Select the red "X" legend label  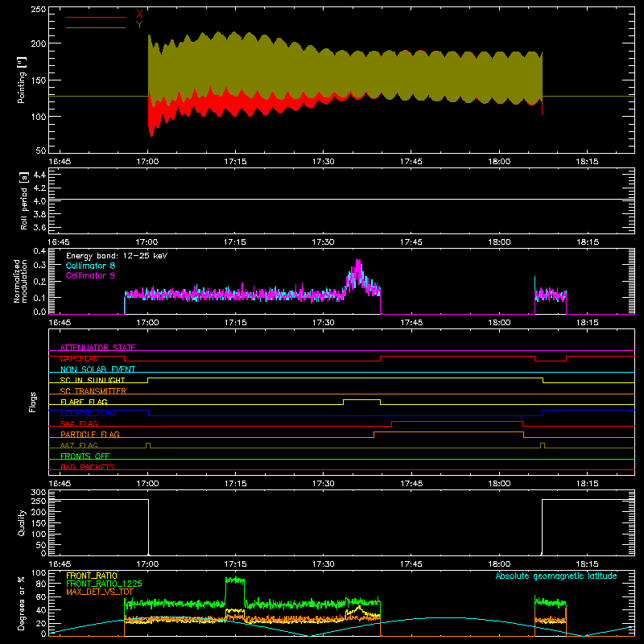pyautogui.click(x=139, y=14)
